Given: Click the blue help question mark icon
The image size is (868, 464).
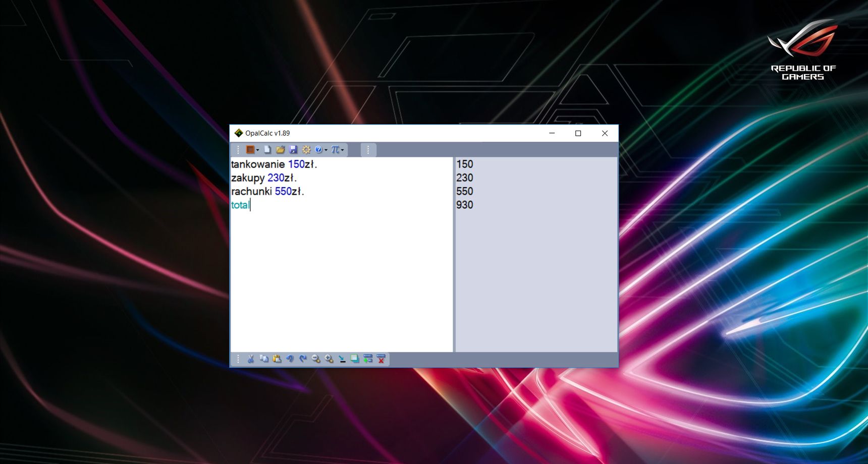Looking at the screenshot, I should 318,150.
